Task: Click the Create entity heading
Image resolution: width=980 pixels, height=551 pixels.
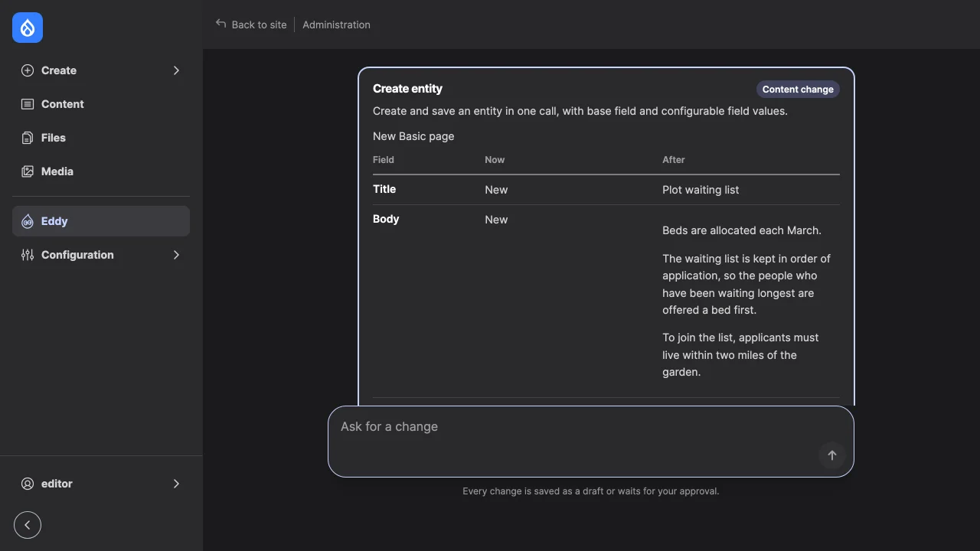Action: [x=407, y=89]
